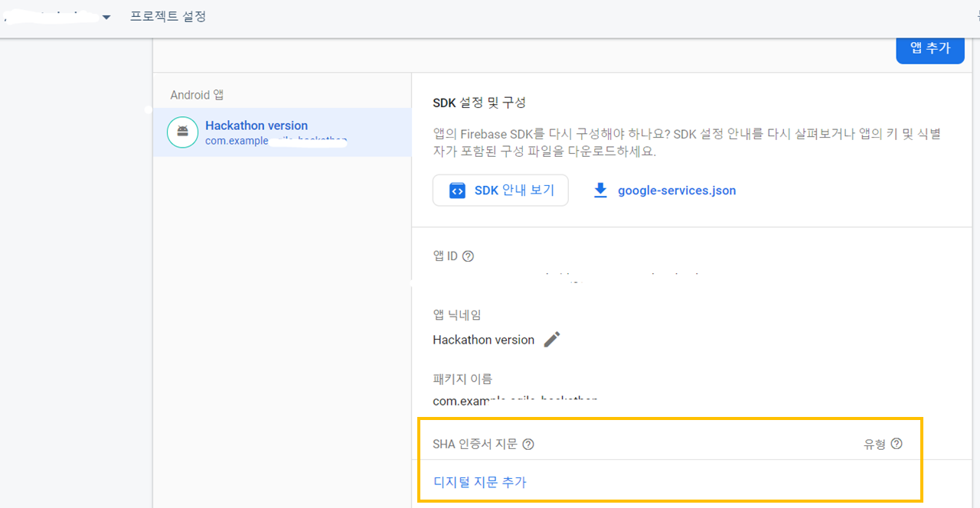
Task: Click the SHA 인증서 지문 column header
Action: 475,444
